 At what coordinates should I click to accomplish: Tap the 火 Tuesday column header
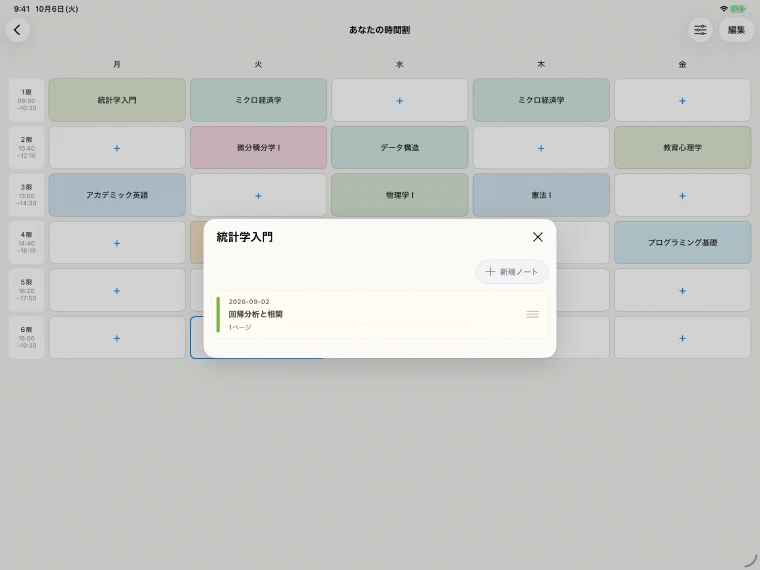258,64
